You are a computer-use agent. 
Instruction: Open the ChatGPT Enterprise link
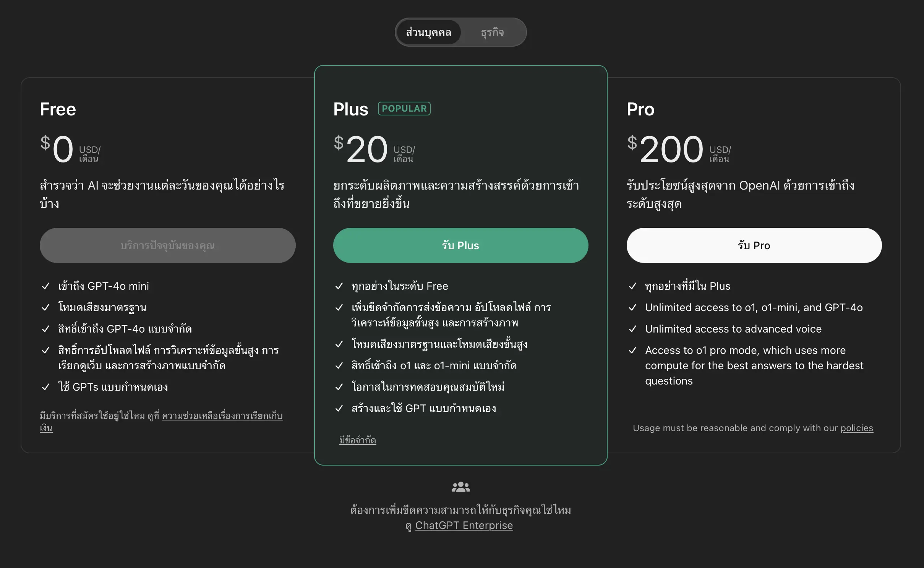point(464,526)
